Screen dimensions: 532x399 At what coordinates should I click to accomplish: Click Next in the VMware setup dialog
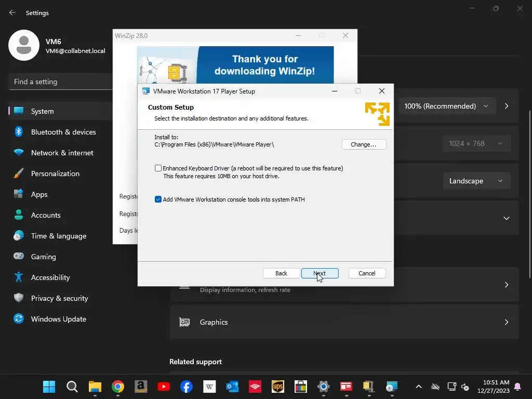pyautogui.click(x=320, y=273)
